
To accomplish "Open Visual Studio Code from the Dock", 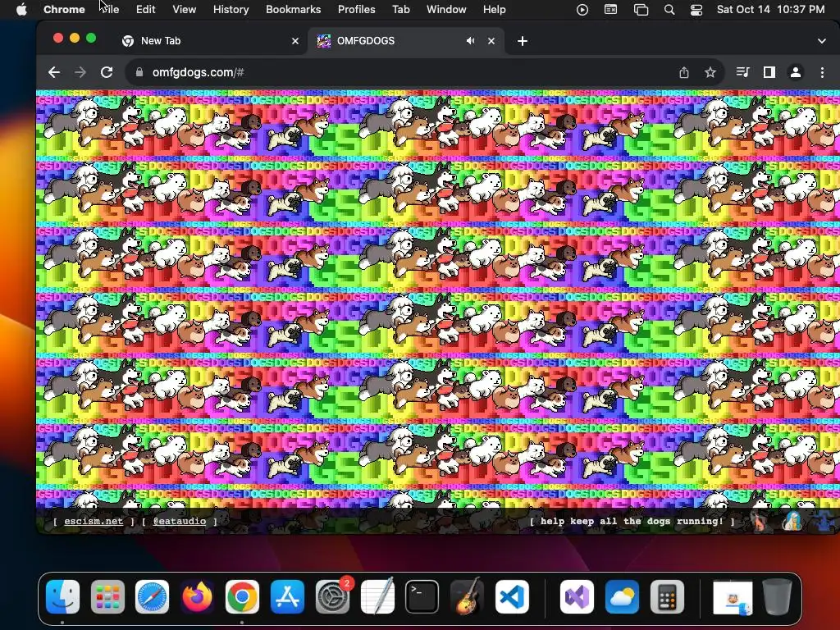I will tap(512, 597).
